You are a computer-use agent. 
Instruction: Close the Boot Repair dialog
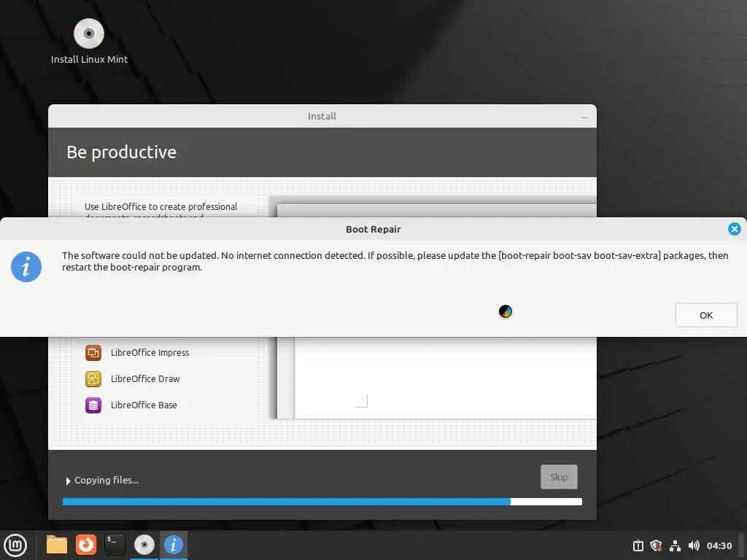click(734, 229)
